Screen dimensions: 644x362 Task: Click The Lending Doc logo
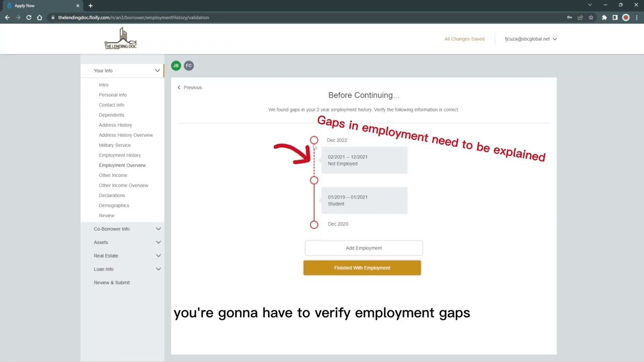[x=121, y=38]
